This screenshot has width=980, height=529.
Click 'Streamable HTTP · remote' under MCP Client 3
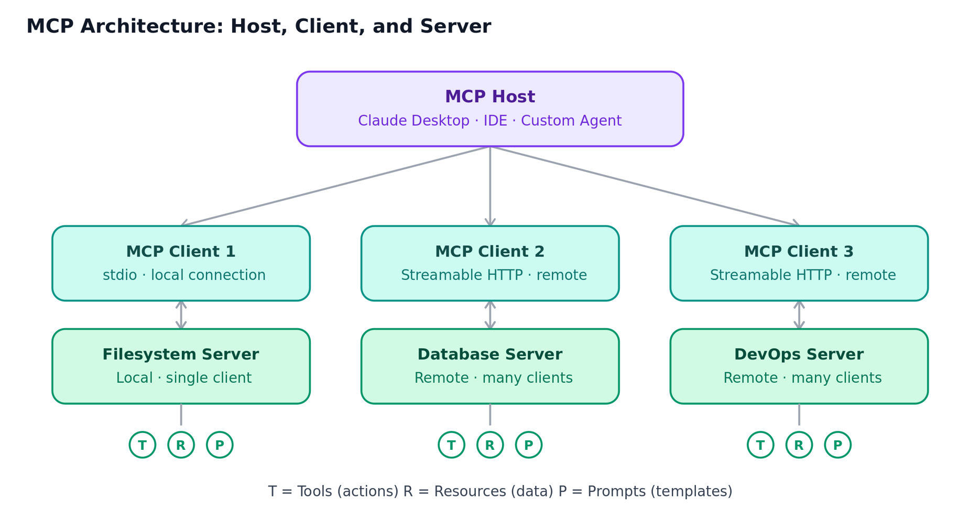803,275
